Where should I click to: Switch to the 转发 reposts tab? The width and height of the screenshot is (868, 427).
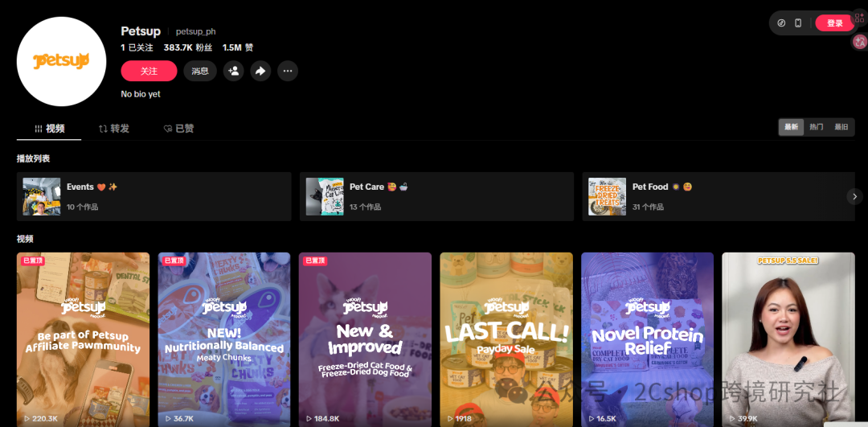(x=113, y=129)
